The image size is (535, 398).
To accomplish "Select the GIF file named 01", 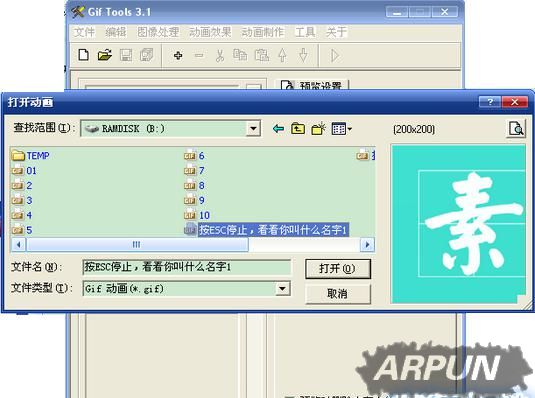I will point(24,171).
